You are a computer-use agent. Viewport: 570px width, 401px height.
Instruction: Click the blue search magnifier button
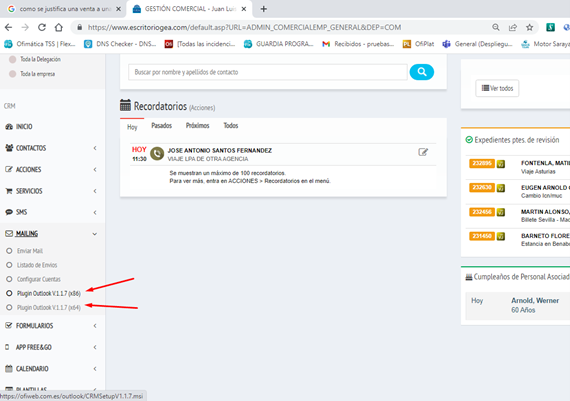(x=421, y=72)
